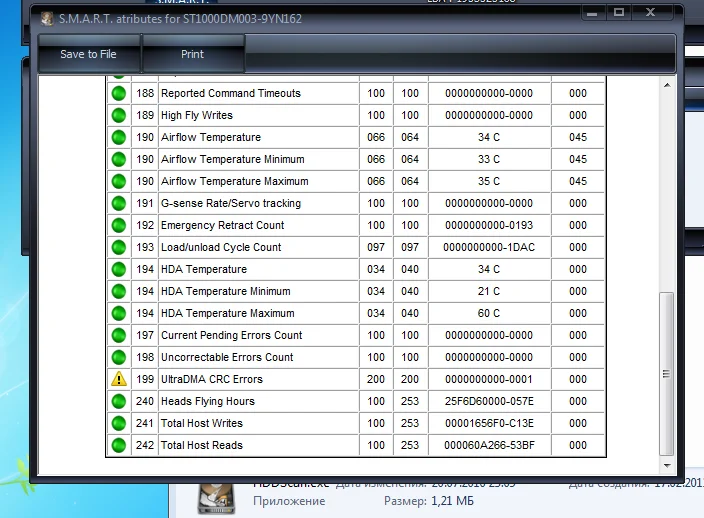Click green status icon for Total Host Reads
The width and height of the screenshot is (704, 518).
click(119, 445)
